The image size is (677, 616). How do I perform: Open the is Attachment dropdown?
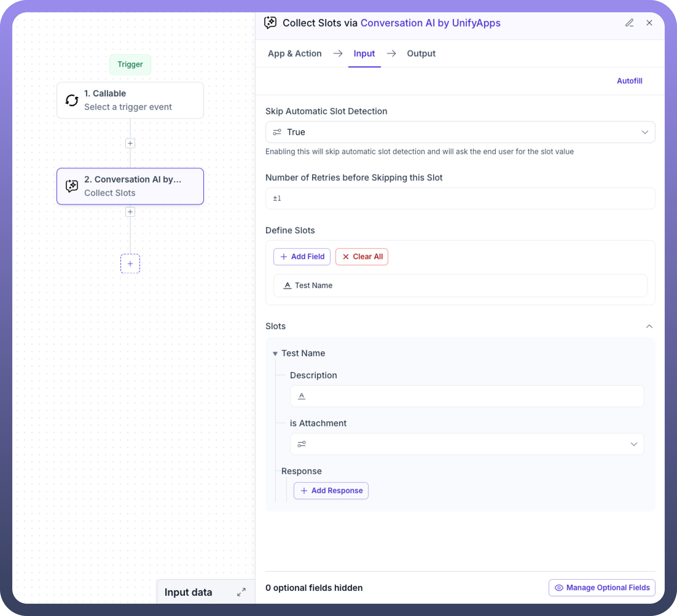(467, 444)
